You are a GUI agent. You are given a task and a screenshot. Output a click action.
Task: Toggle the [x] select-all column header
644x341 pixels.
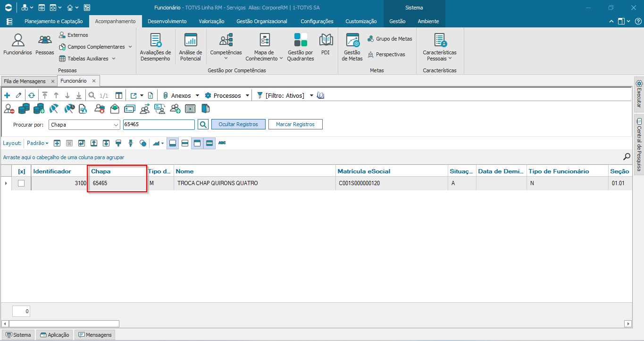[x=21, y=171]
